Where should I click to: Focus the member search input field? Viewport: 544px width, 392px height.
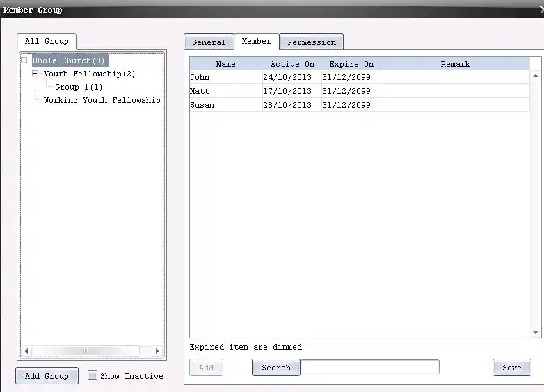(x=370, y=368)
